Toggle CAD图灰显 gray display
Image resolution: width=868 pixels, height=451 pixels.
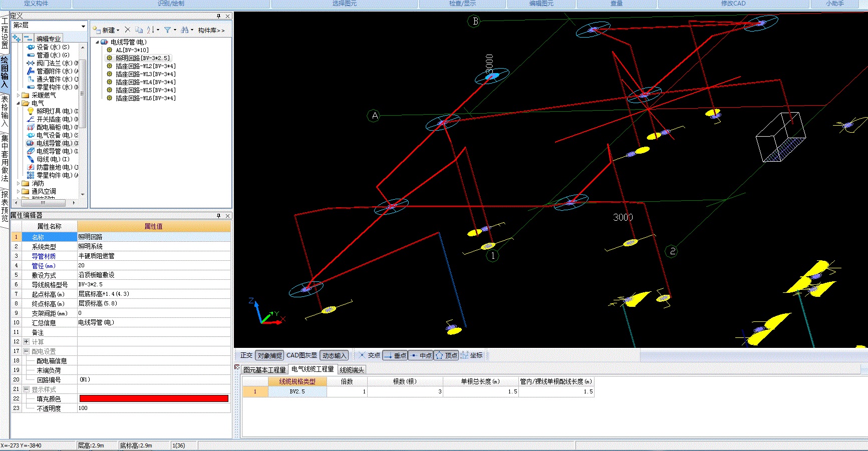[x=302, y=355]
